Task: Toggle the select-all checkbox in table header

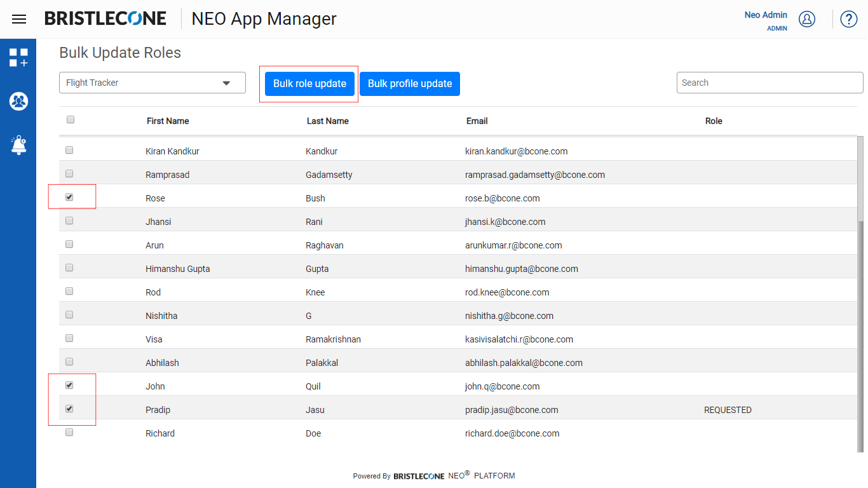Action: pyautogui.click(x=71, y=119)
